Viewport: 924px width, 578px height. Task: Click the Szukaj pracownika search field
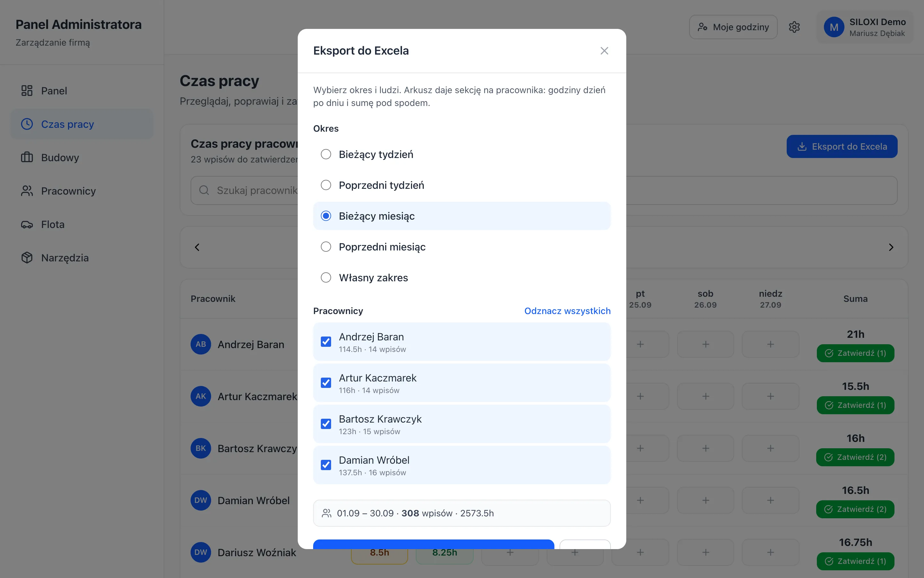click(x=544, y=190)
